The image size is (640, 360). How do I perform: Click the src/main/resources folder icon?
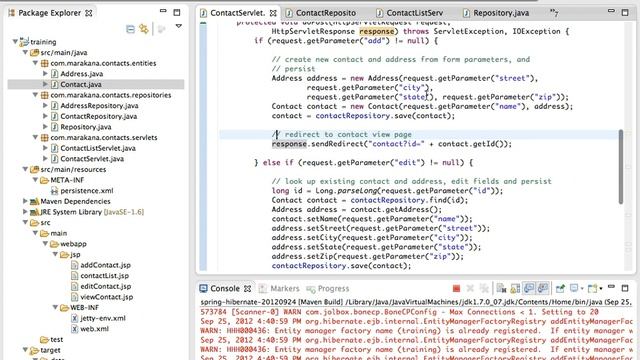pos(34,169)
